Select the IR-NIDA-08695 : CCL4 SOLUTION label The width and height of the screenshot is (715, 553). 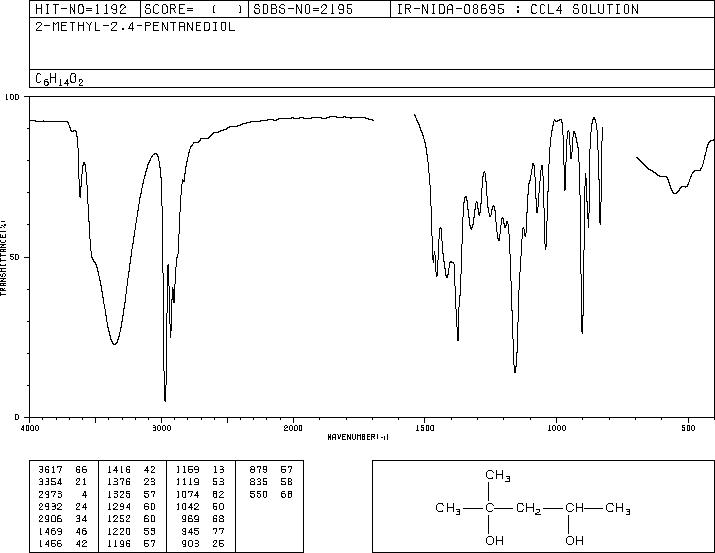tap(518, 9)
